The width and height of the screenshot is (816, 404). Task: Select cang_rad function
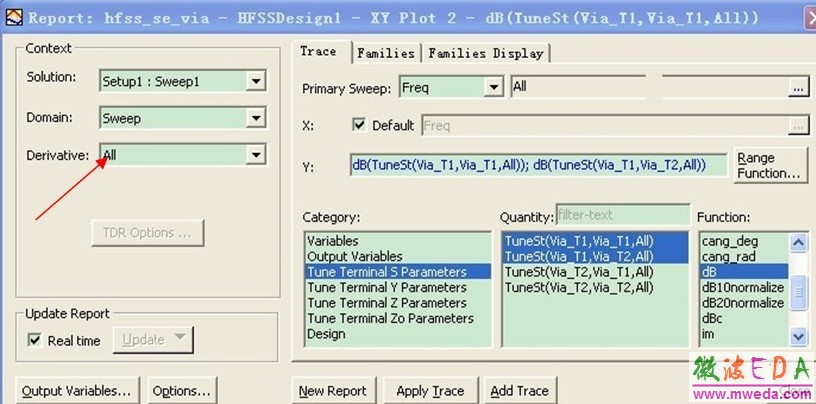click(x=744, y=257)
